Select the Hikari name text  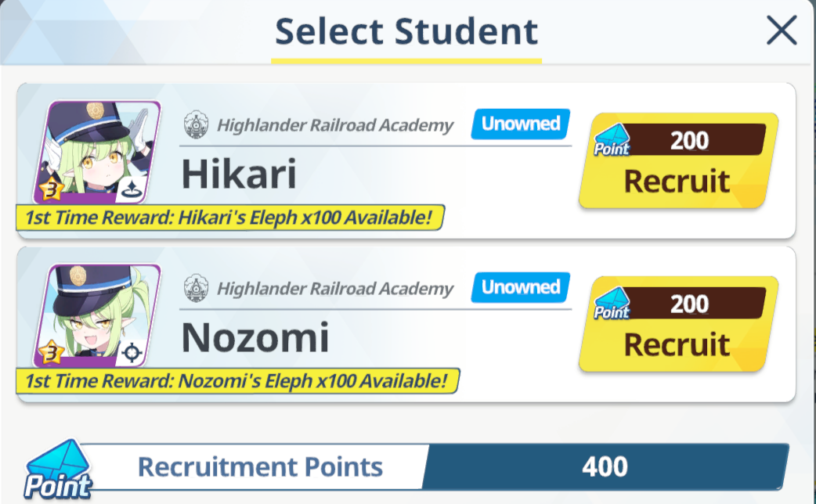coord(239,175)
